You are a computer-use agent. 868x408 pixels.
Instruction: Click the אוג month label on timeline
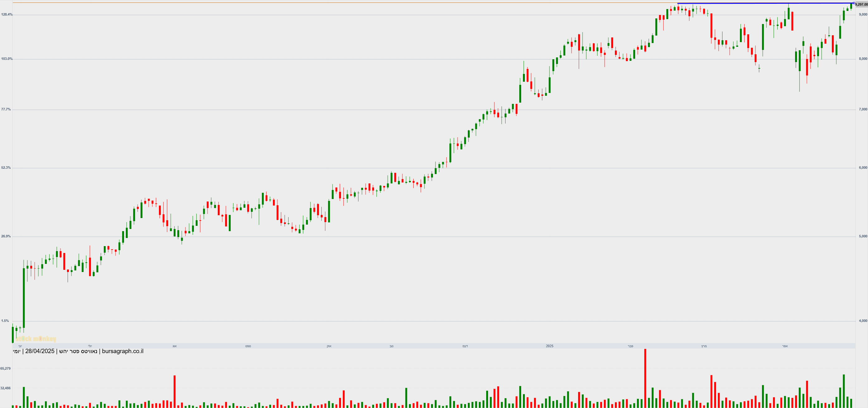[175, 346]
